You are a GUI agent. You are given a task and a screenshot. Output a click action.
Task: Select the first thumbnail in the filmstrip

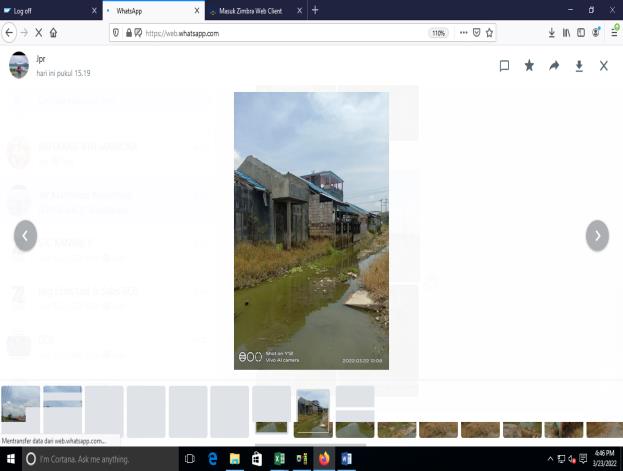point(21,404)
